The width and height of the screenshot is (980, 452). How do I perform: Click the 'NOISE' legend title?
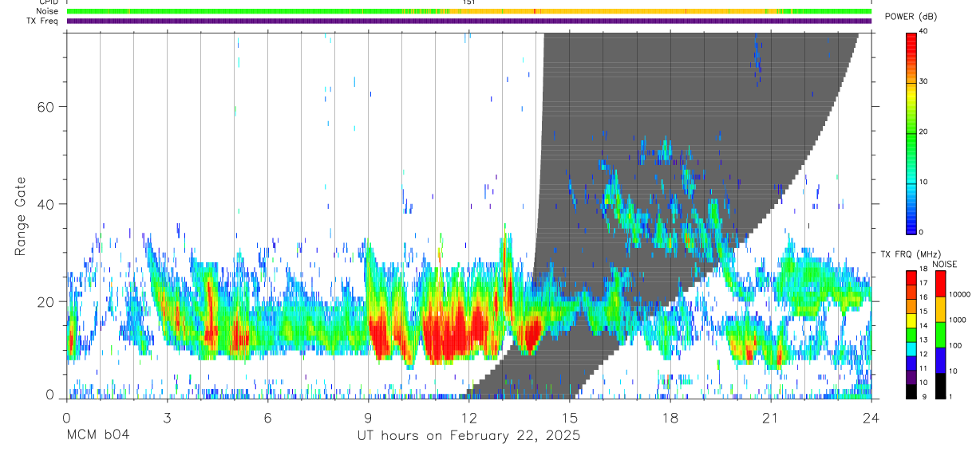tap(945, 264)
